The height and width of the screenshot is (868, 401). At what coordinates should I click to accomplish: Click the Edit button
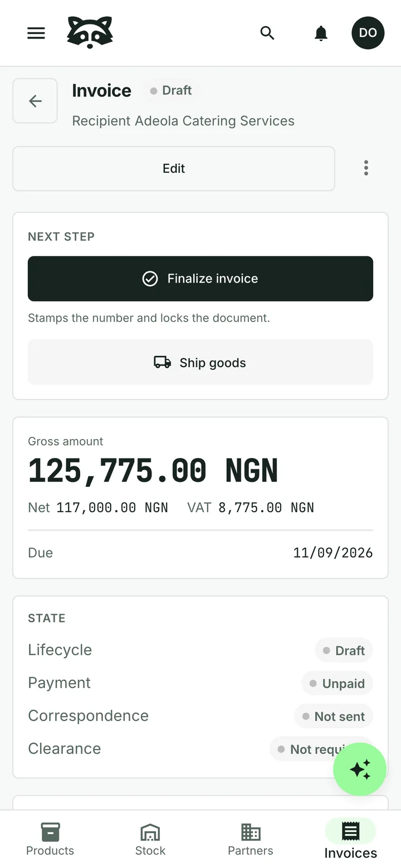tap(174, 169)
